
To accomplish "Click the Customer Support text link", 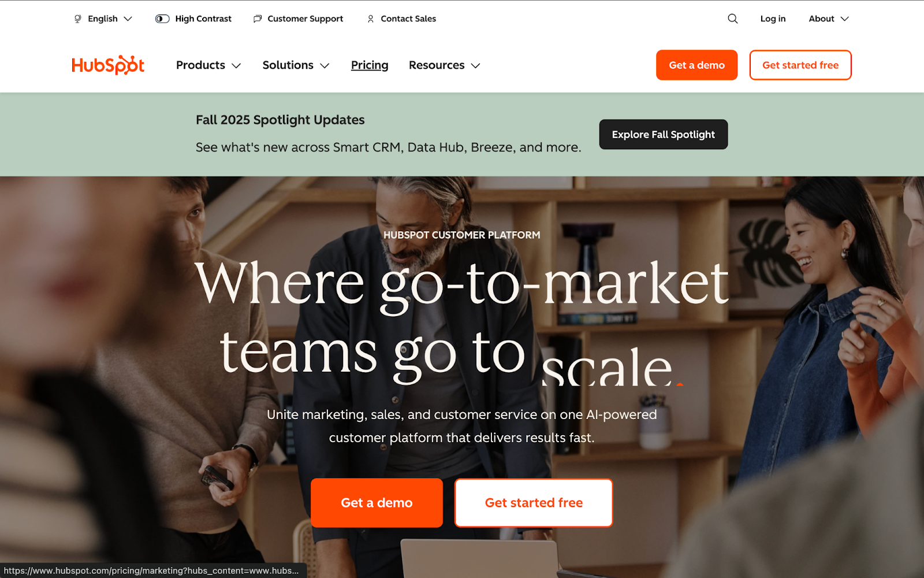I will point(305,18).
